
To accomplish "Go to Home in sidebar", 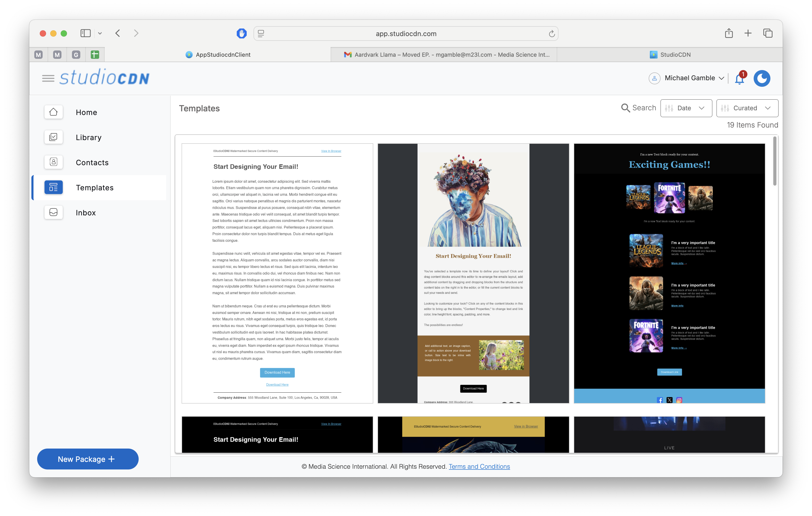I will (86, 112).
